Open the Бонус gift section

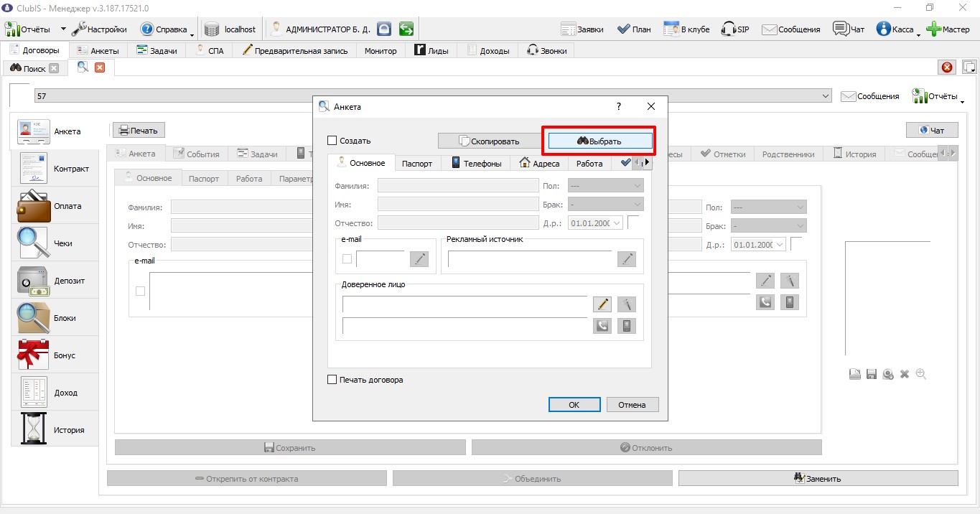pos(55,355)
